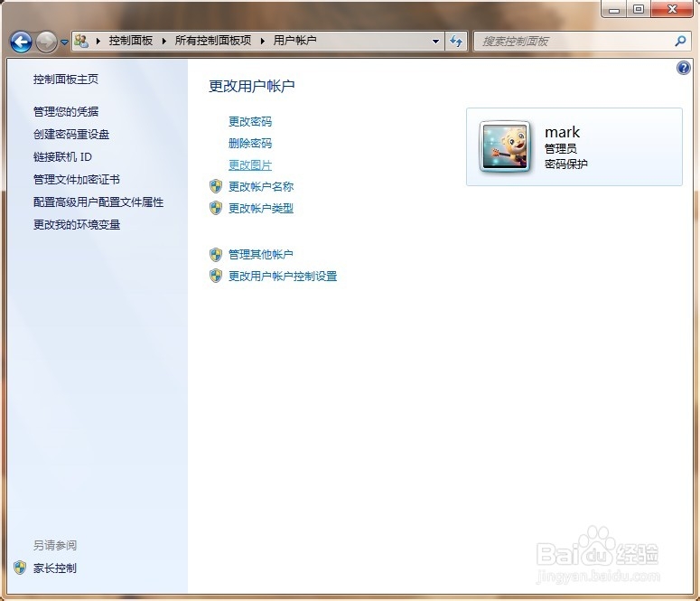Screen dimensions: 700x601
Task: Open Help via the blue question mark
Action: coord(684,68)
